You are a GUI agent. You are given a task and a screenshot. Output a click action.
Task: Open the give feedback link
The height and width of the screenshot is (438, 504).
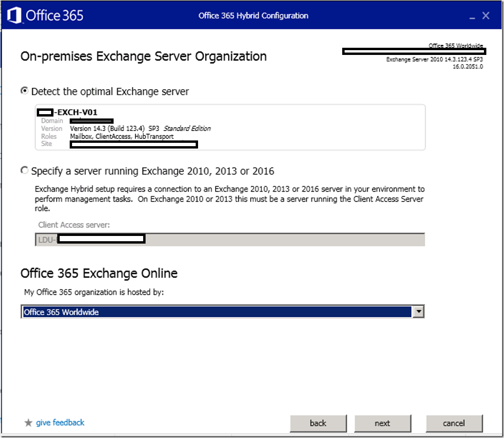60,422
